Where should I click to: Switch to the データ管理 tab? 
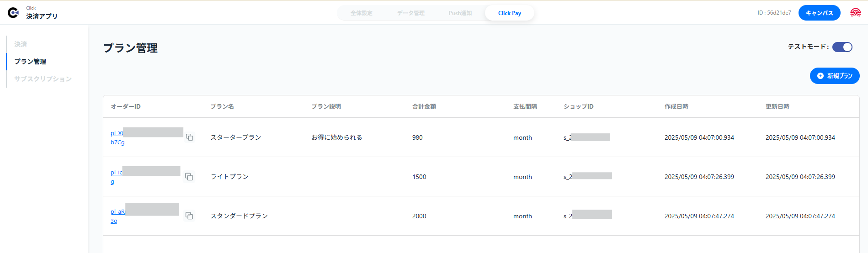411,13
